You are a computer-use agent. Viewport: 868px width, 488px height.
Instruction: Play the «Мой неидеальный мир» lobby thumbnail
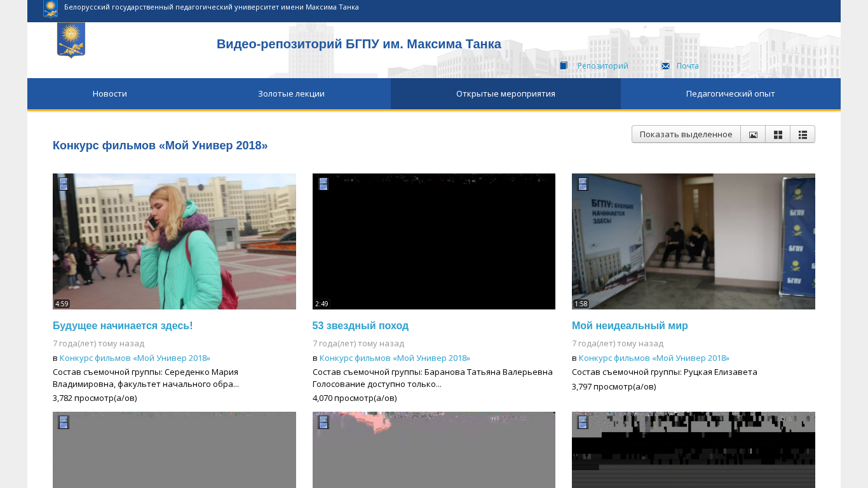tap(693, 241)
